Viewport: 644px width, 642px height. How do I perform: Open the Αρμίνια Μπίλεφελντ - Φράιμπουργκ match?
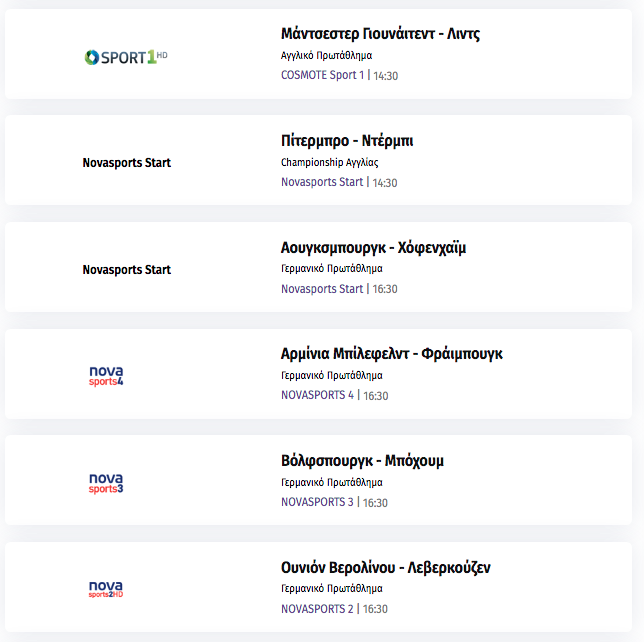tap(392, 354)
